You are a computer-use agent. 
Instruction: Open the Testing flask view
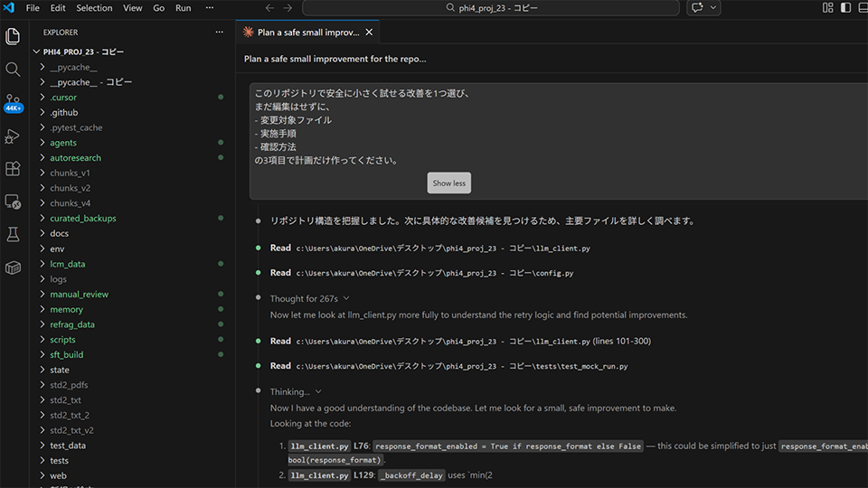pos(13,235)
